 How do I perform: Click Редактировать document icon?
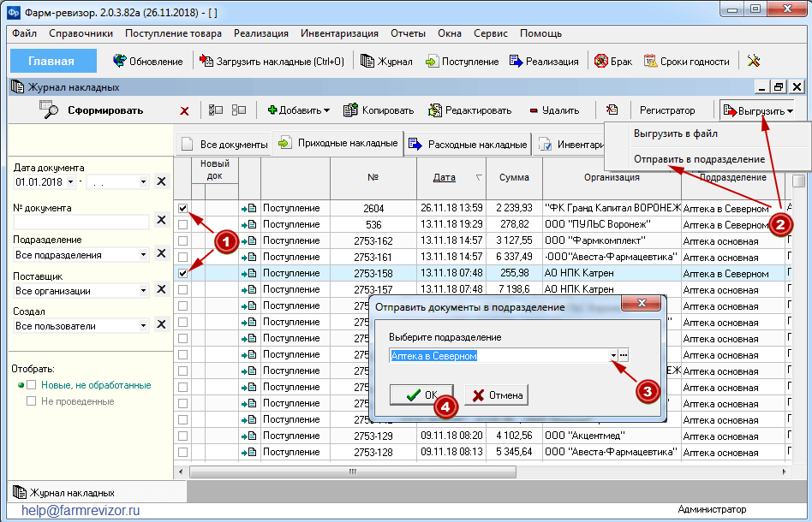pyautogui.click(x=435, y=110)
